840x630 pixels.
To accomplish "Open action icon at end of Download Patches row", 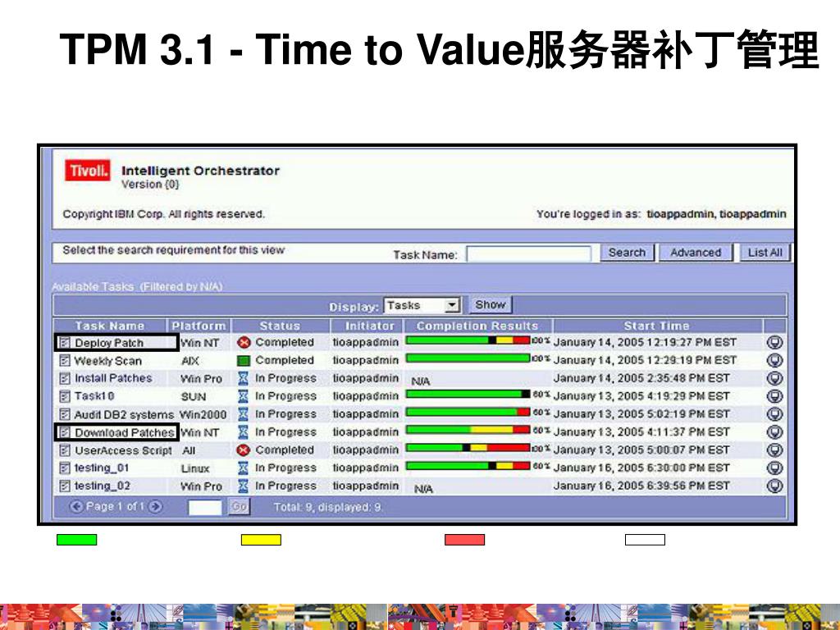I will point(774,432).
